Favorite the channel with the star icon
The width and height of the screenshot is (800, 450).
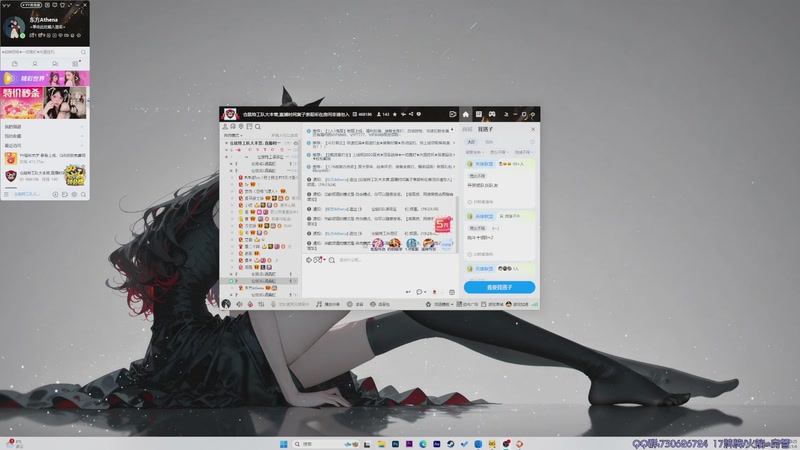point(394,114)
